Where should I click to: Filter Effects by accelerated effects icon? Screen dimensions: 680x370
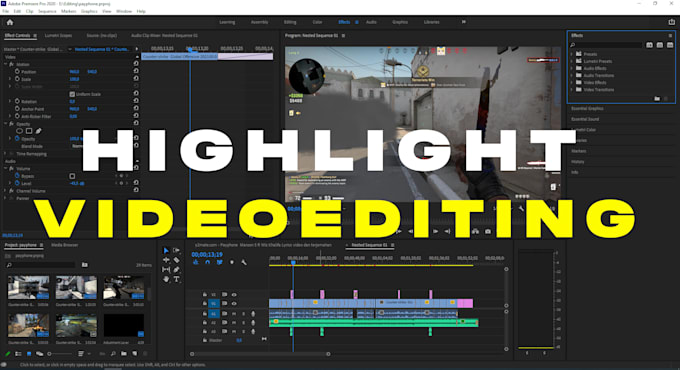pyautogui.click(x=649, y=45)
